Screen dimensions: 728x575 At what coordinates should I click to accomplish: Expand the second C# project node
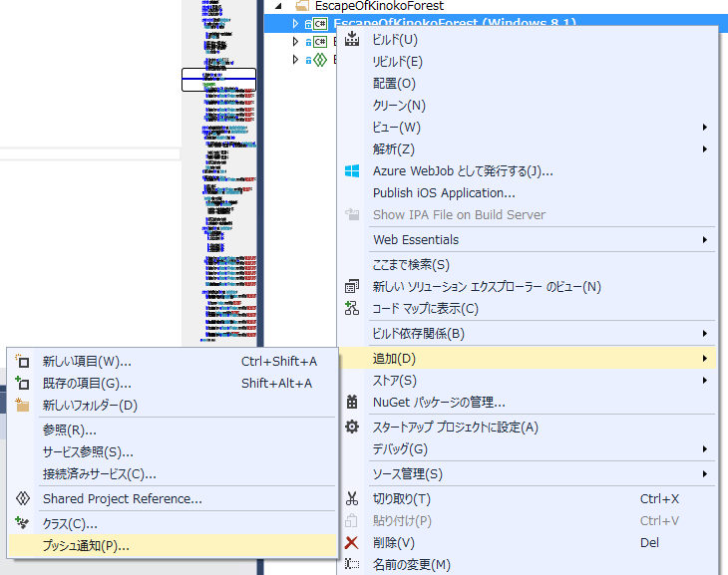[x=295, y=41]
